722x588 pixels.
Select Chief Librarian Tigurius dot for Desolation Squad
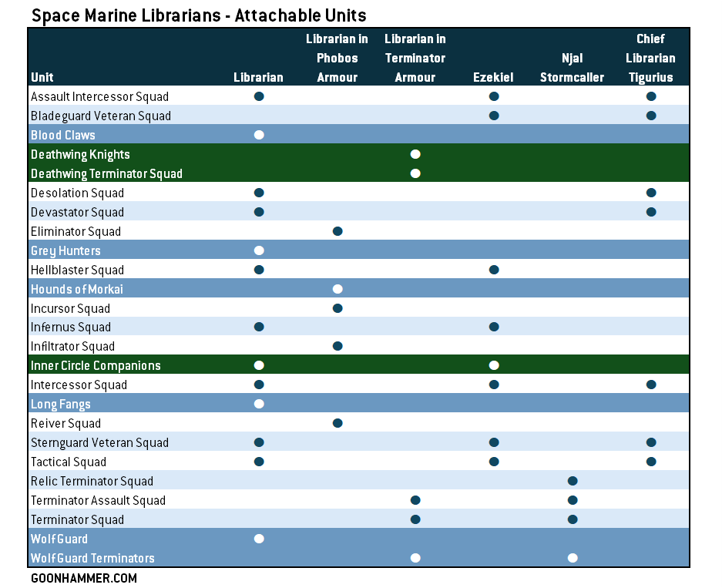(651, 193)
